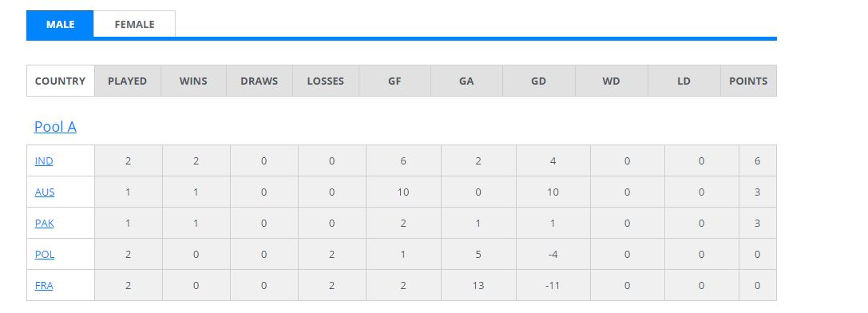The height and width of the screenshot is (313, 868).
Task: Open the AUS country link
Action: click(45, 192)
